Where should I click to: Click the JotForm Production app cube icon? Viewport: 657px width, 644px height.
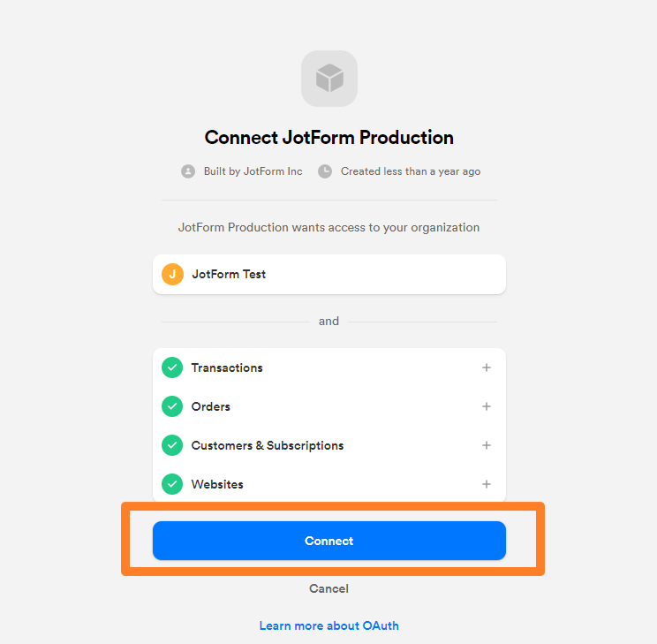[x=328, y=79]
